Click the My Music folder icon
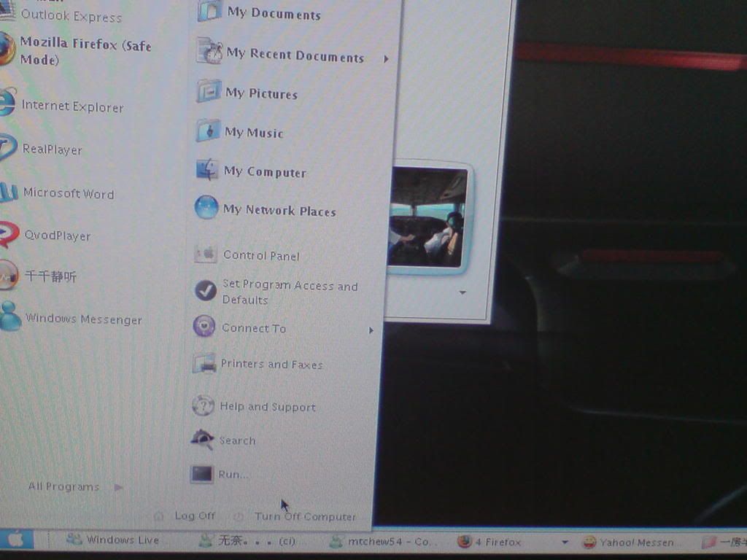The image size is (747, 560). pyautogui.click(x=208, y=131)
